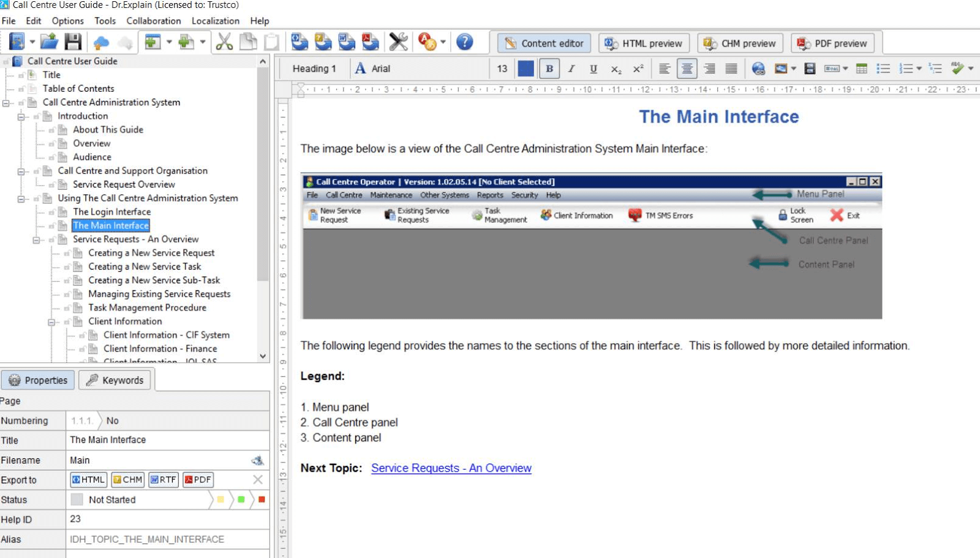980x558 pixels.
Task: Click the Help ID field showing 23
Action: click(167, 519)
